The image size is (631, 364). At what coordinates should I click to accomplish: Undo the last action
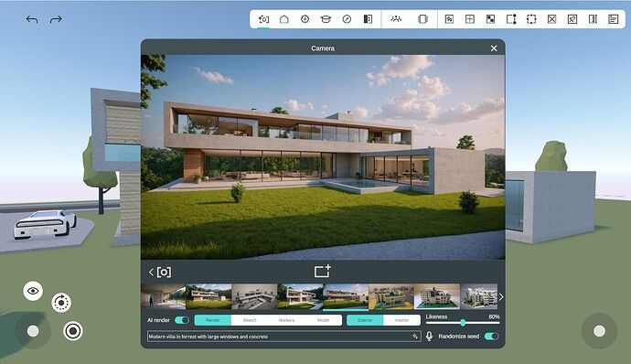[32, 19]
